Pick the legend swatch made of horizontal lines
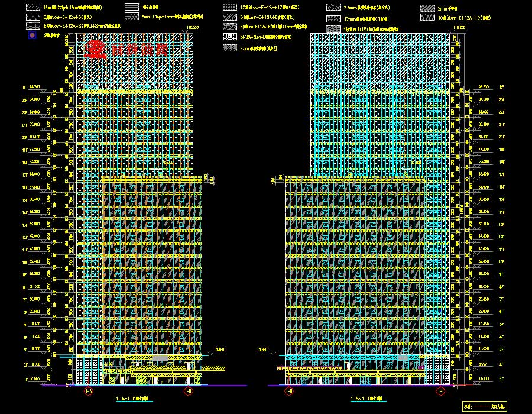Image resolution: width=532 pixels, height=414 pixels. 132,7
